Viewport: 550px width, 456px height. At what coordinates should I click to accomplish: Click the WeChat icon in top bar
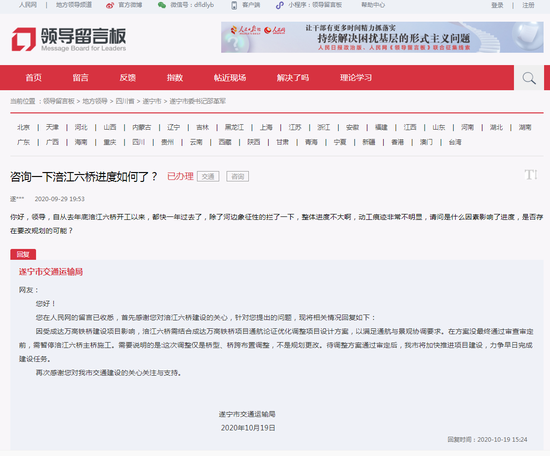coord(162,5)
